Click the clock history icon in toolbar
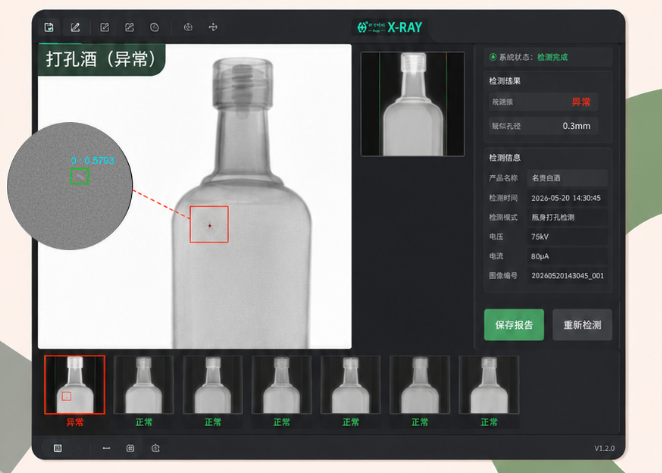662x473 pixels. coord(155,27)
